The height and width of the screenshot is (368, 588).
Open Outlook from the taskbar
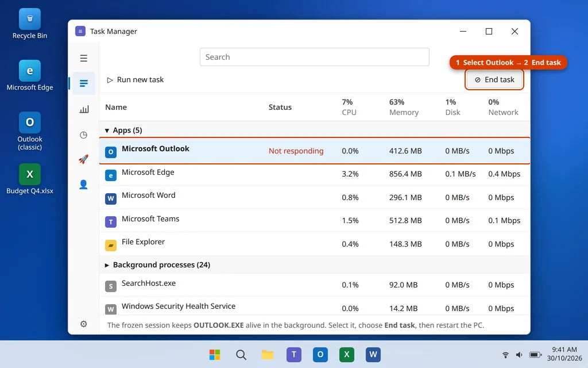[320, 354]
